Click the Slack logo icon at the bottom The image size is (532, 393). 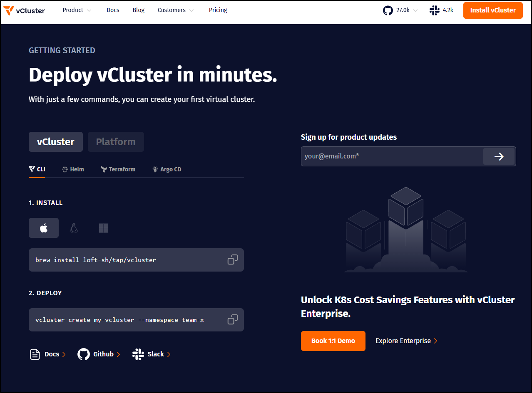(x=138, y=354)
